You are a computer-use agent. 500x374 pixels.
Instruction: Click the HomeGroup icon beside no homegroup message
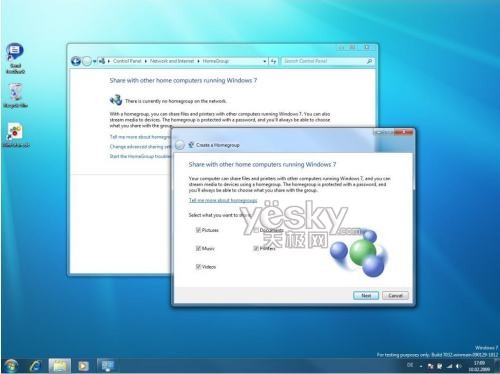[x=116, y=100]
